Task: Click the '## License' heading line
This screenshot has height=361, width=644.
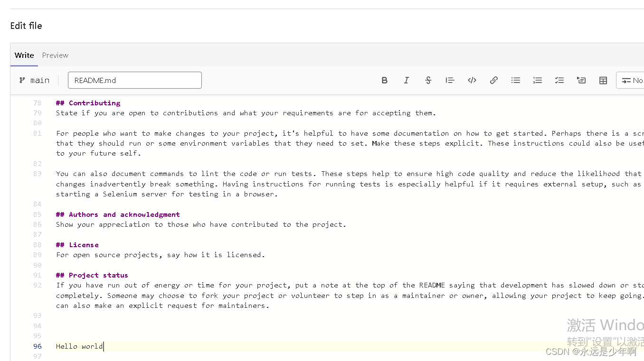Action: point(77,245)
